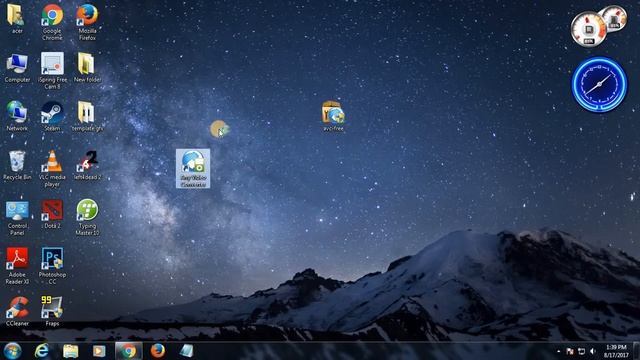Select the Photoshop CC shortcut
Viewport: 640px width, 360px height.
pos(52,266)
